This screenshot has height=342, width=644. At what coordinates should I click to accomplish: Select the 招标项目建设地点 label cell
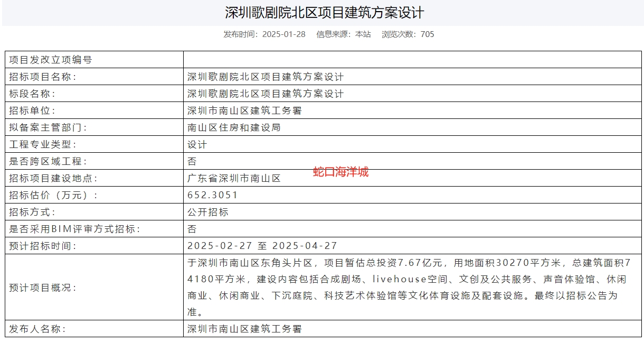click(x=94, y=178)
